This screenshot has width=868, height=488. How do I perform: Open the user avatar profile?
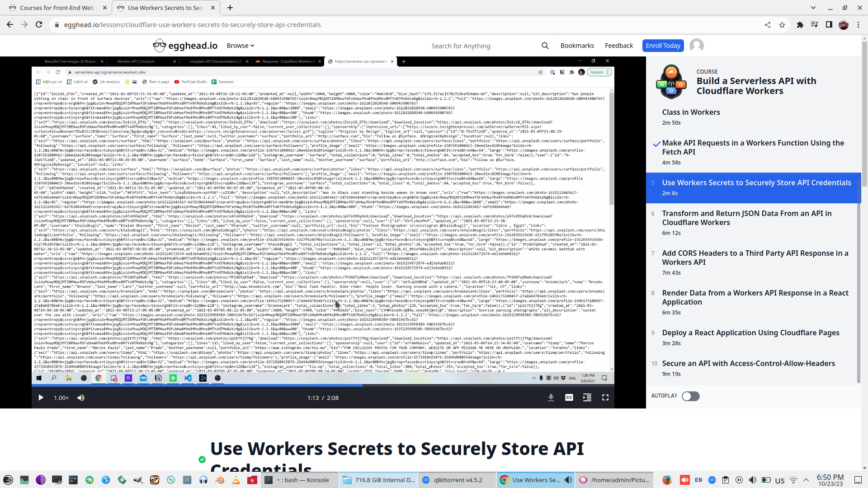coord(696,46)
